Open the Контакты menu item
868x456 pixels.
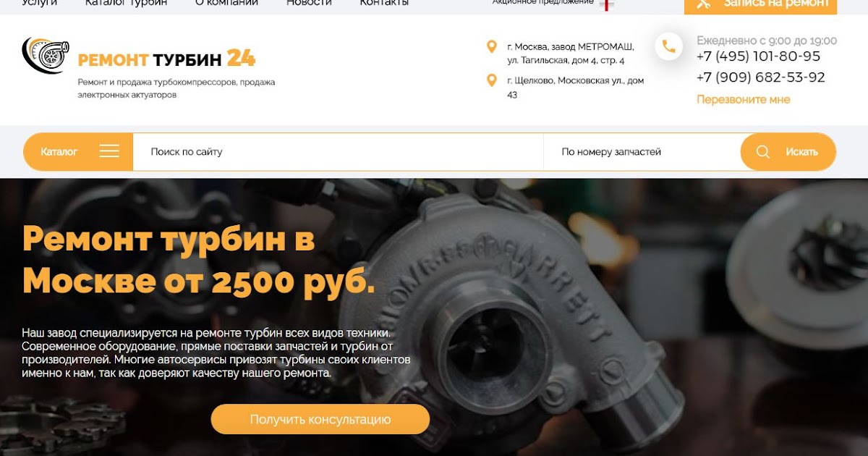tap(384, 3)
